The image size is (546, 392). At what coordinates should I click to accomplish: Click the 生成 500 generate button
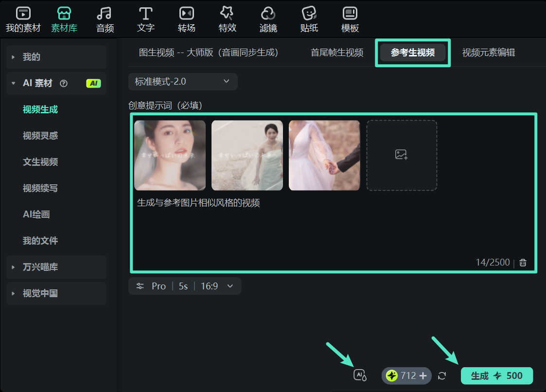point(496,375)
